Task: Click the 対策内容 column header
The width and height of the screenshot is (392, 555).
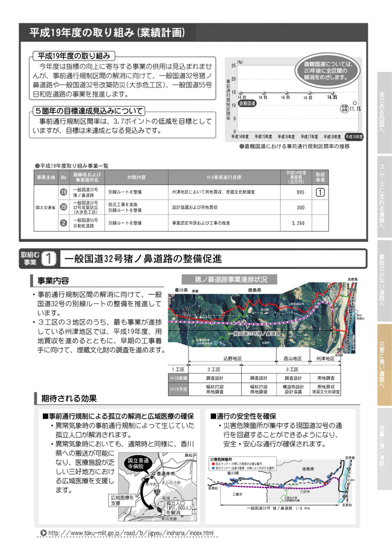Action: click(x=137, y=177)
